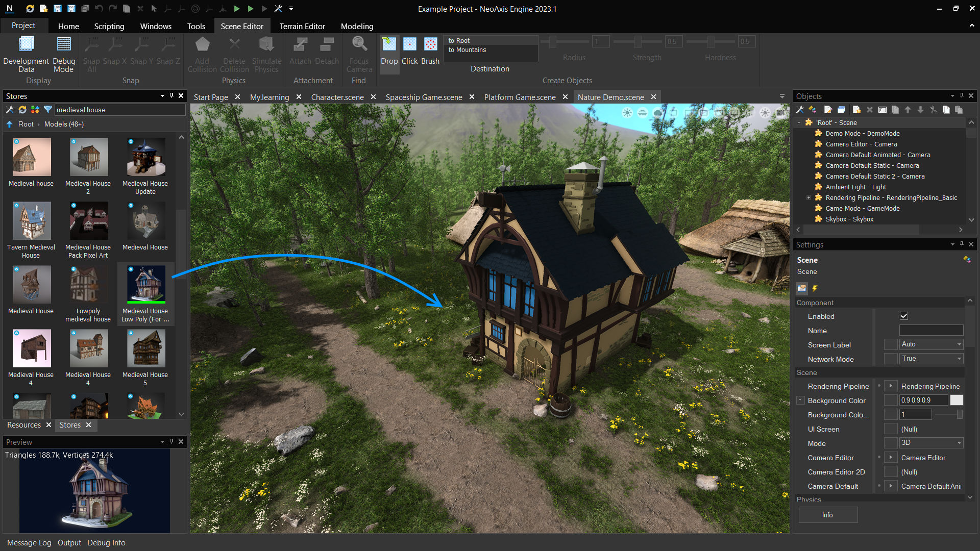
Task: Open the Mode 3D dropdown
Action: coord(931,443)
